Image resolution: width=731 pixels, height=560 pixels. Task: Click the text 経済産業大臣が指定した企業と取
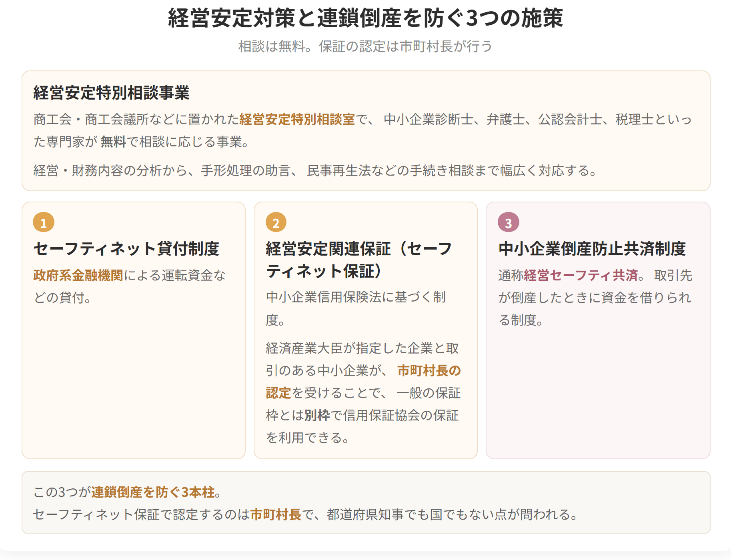[x=362, y=348]
